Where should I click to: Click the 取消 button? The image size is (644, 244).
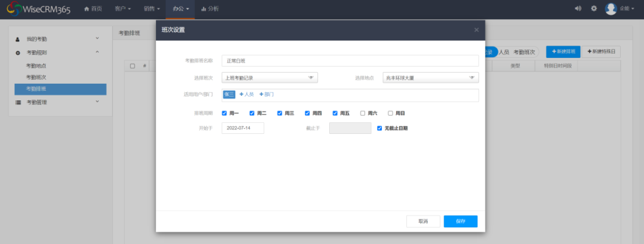click(423, 221)
